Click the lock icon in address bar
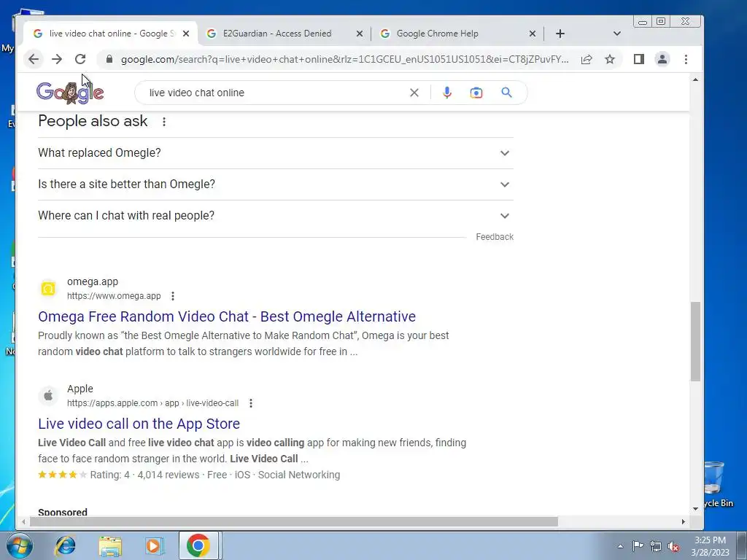Viewport: 747px width, 560px height. [109, 59]
